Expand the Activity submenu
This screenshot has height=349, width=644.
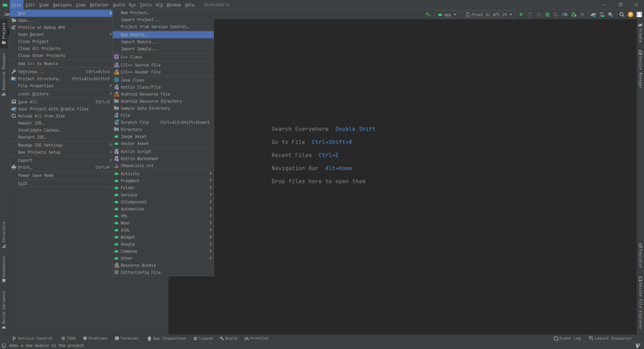pos(163,174)
